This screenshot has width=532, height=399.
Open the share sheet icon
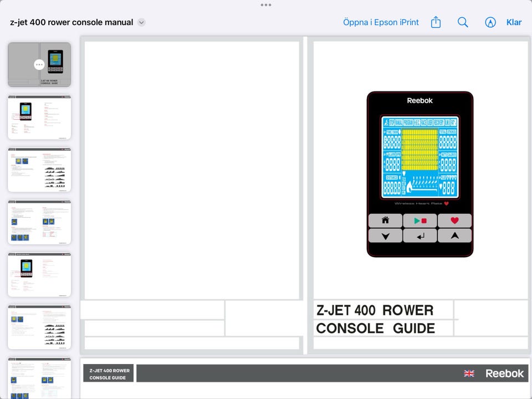436,22
